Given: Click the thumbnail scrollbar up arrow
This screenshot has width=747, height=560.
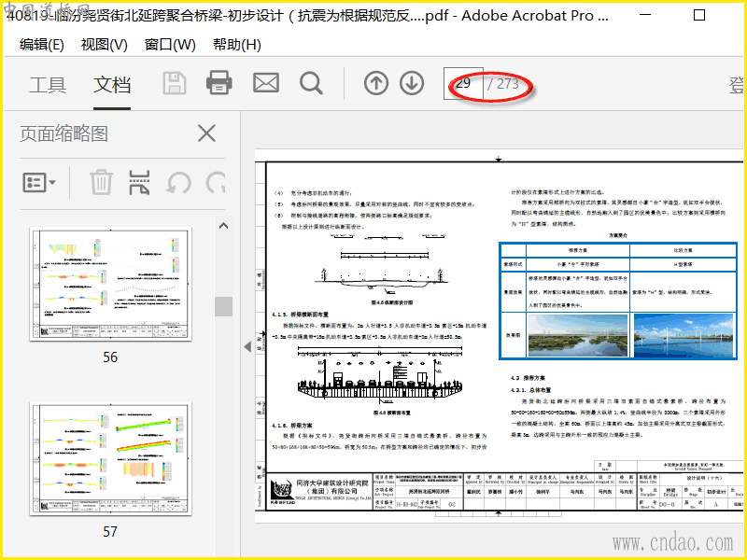Looking at the screenshot, I should click(223, 226).
